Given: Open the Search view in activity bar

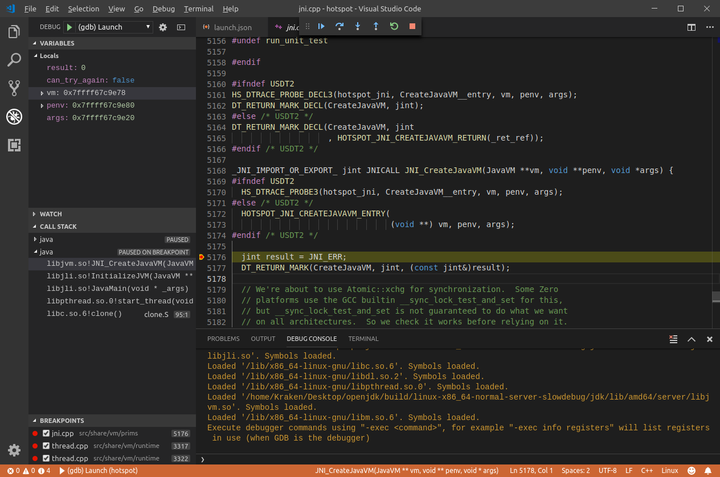Looking at the screenshot, I should (x=14, y=60).
